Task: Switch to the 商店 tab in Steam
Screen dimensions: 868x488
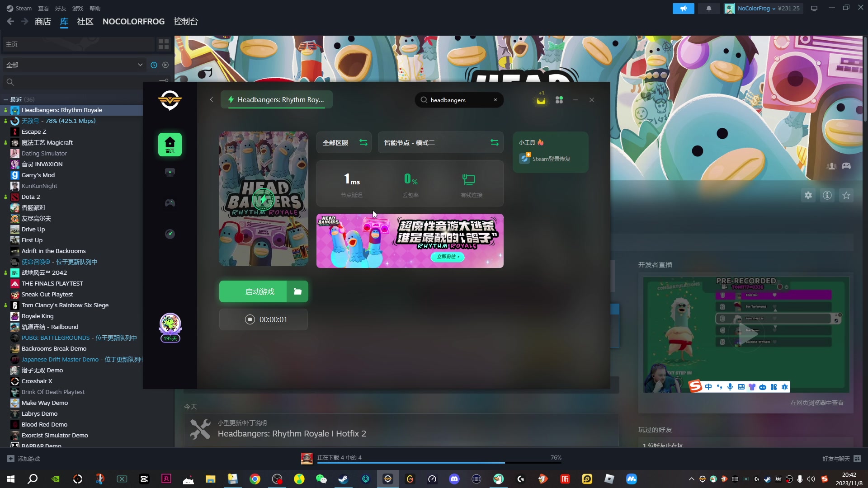Action: (x=43, y=21)
